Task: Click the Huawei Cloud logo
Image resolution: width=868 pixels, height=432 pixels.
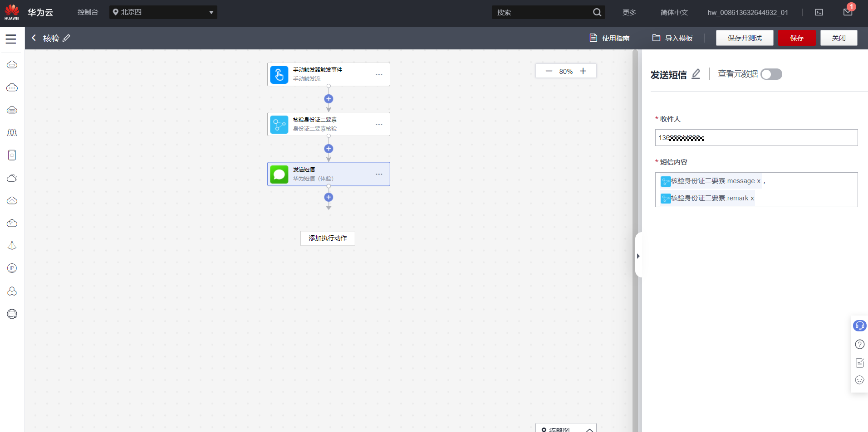Action: point(12,12)
